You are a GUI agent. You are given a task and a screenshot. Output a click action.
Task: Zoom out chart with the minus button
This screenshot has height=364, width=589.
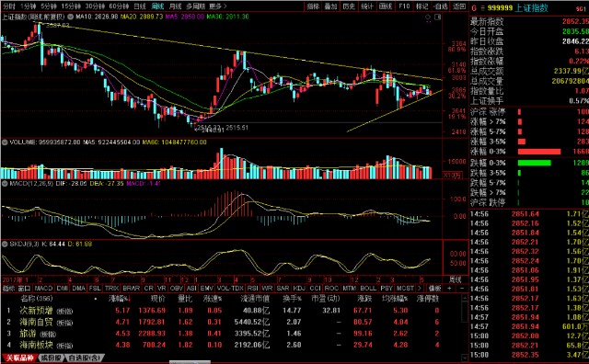pos(462,289)
